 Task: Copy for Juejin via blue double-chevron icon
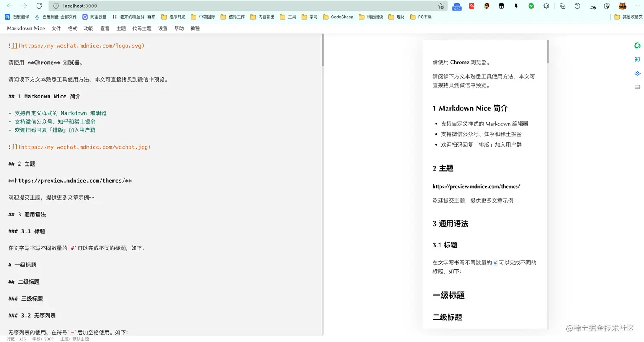click(637, 73)
